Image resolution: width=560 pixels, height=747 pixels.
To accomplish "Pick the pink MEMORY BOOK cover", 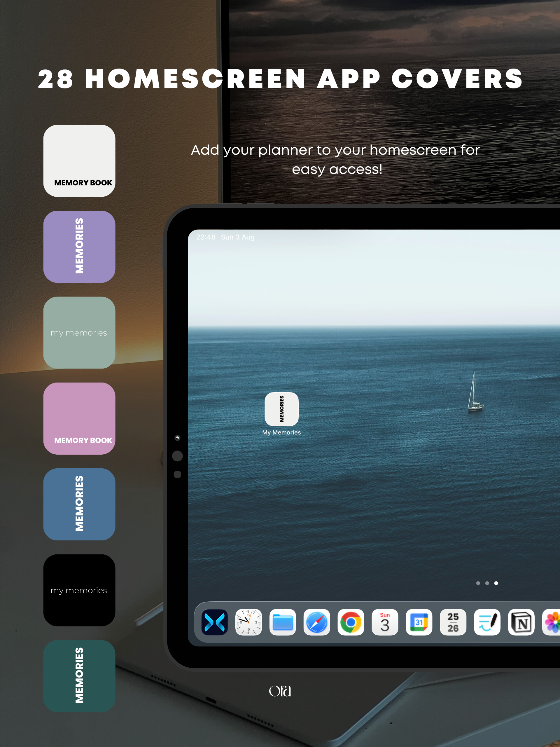I will tap(79, 418).
